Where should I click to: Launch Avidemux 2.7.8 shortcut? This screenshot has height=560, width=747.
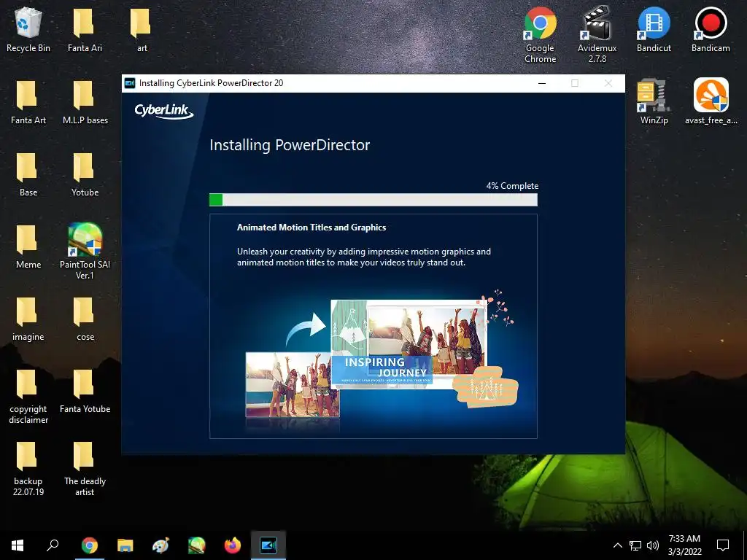point(597,34)
